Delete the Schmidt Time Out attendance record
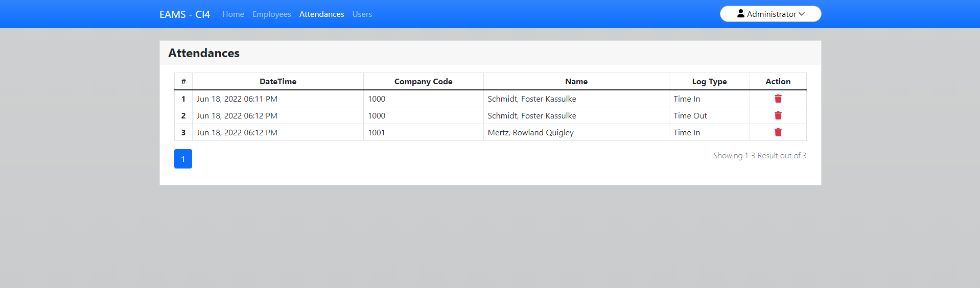The height and width of the screenshot is (288, 980). click(x=778, y=115)
